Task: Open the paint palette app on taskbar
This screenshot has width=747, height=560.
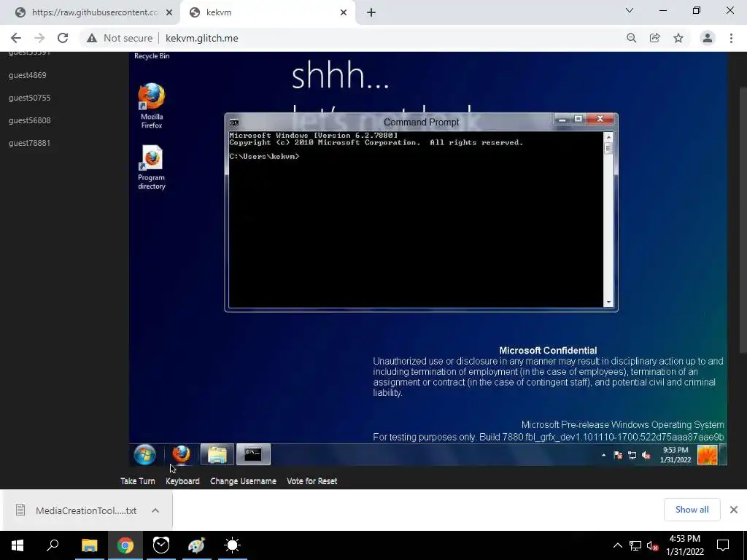Action: tap(196, 545)
